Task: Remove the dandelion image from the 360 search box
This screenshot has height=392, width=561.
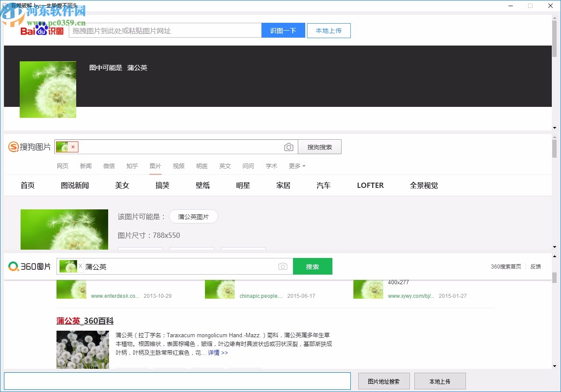Action: coord(81,266)
